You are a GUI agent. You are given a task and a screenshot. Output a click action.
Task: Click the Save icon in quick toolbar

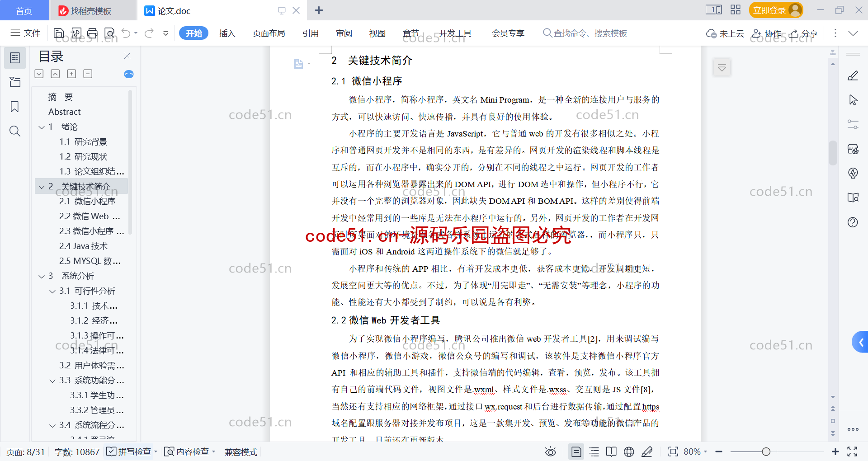tap(59, 33)
